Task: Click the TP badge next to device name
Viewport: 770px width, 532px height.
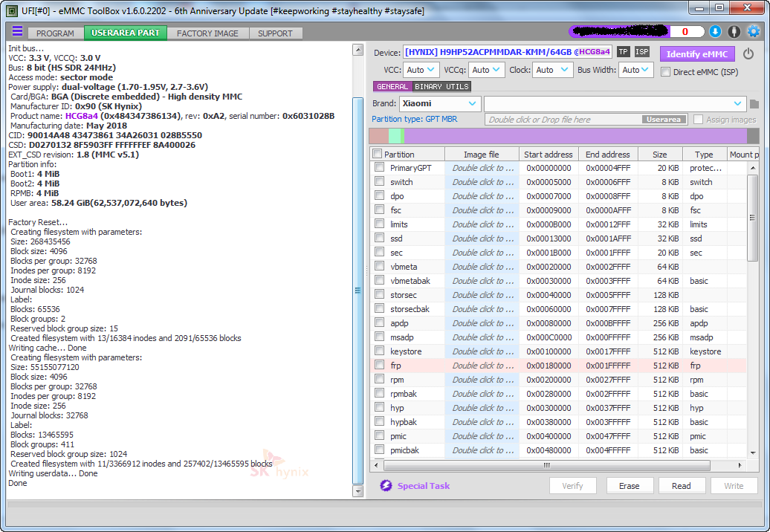Action: (x=623, y=52)
